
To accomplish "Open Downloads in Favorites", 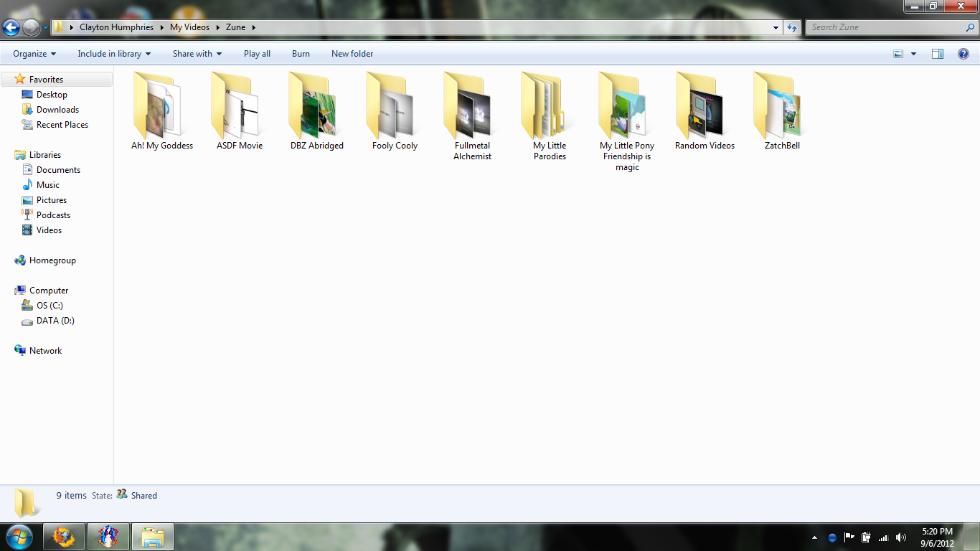I will click(x=57, y=110).
